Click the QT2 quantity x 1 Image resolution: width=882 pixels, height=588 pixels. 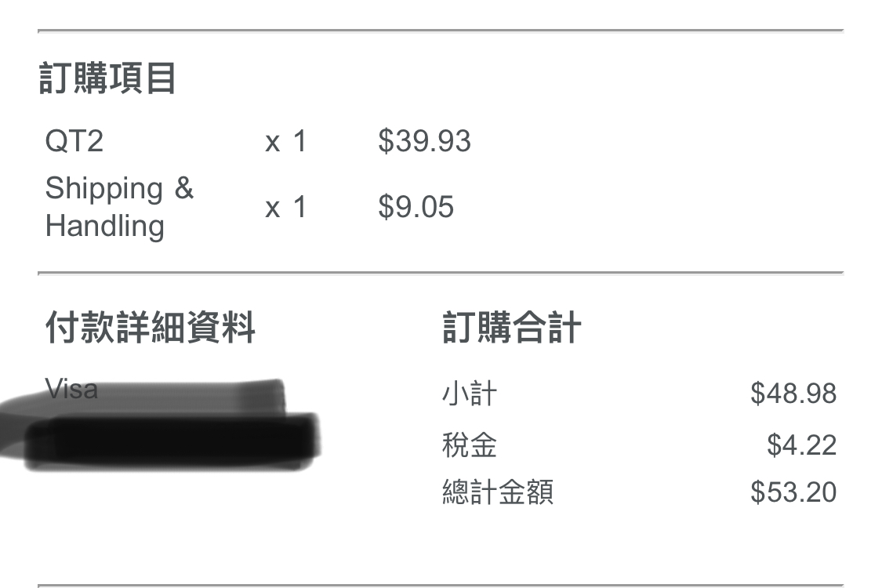[285, 142]
